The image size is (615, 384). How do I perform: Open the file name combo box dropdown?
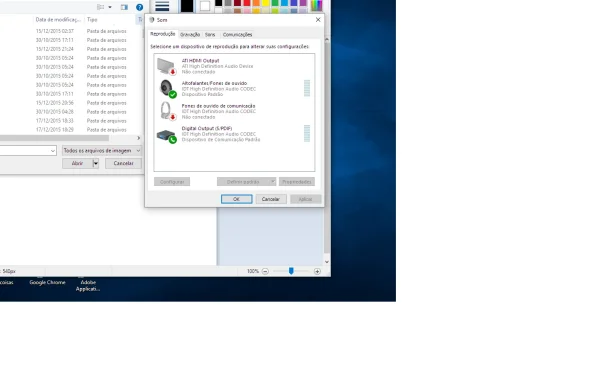coord(53,151)
